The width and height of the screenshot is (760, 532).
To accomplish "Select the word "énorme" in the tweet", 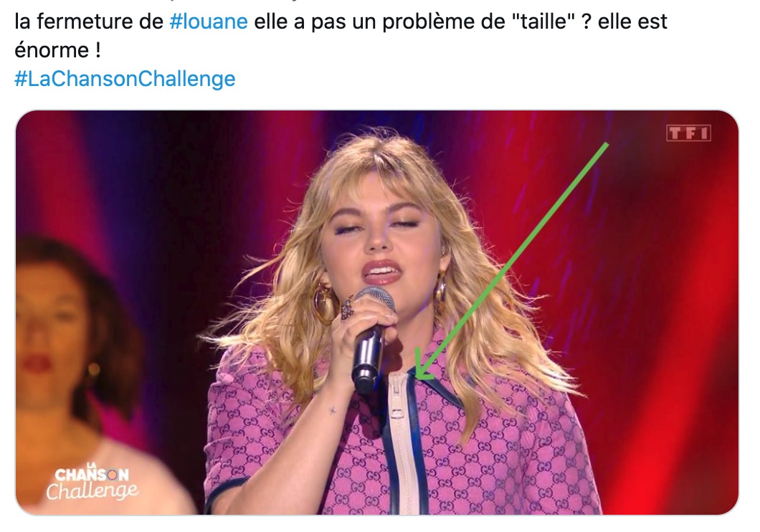I will (x=52, y=50).
